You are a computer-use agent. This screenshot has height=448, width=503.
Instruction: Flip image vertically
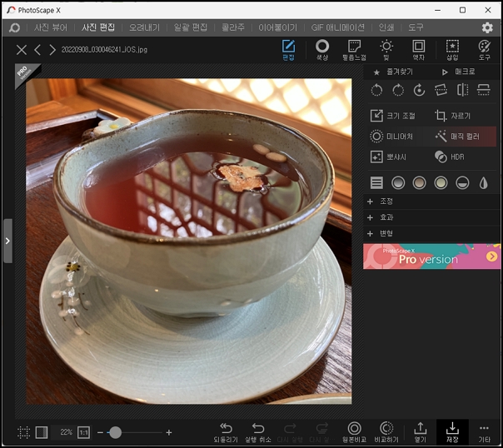click(x=484, y=90)
